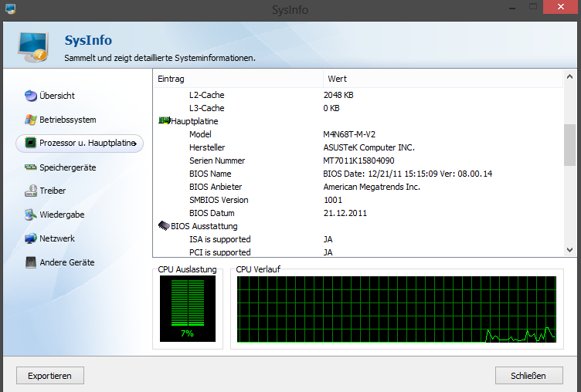581x392 pixels.
Task: Click the value M4N68T-M-V2
Action: (x=349, y=134)
